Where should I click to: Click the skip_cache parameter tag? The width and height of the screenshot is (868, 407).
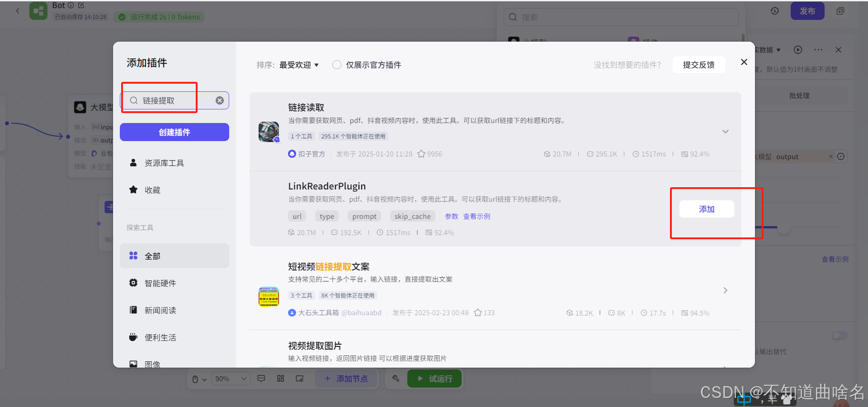tap(412, 216)
